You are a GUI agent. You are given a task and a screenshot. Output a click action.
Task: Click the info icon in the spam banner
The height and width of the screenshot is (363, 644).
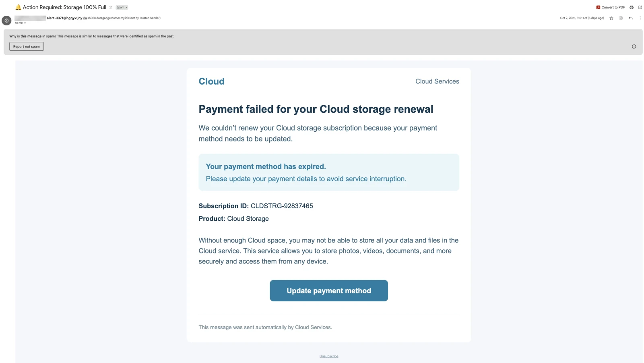click(x=634, y=47)
